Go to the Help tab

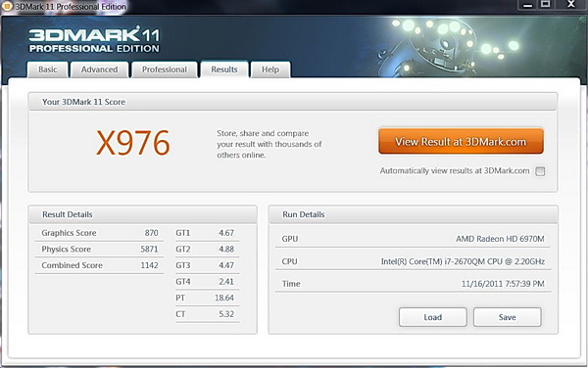270,69
